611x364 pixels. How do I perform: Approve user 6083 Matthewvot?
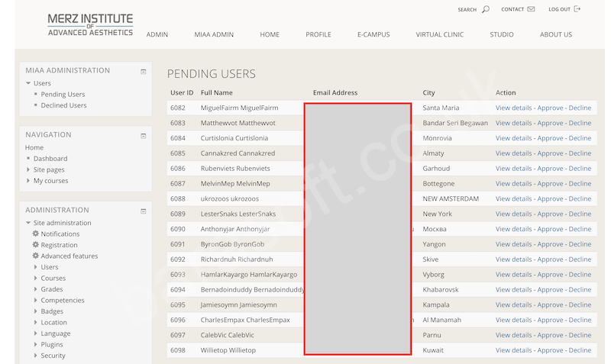click(x=550, y=123)
